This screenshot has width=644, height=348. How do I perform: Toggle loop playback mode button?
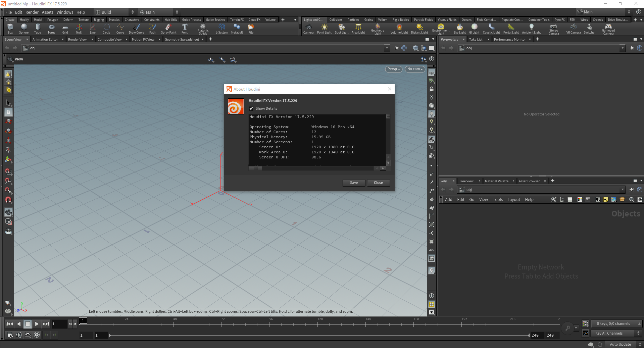pyautogui.click(x=28, y=335)
